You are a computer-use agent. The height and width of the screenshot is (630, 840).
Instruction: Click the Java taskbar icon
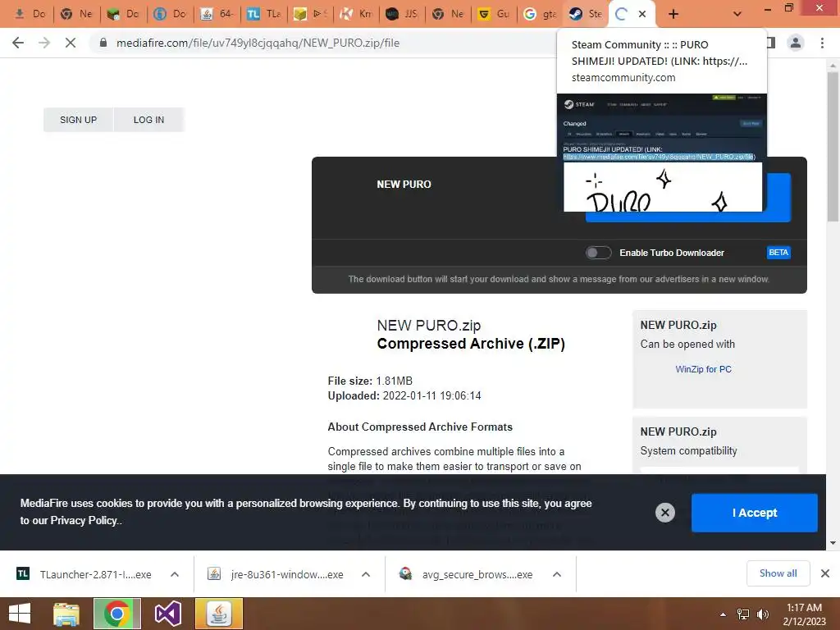tap(218, 614)
